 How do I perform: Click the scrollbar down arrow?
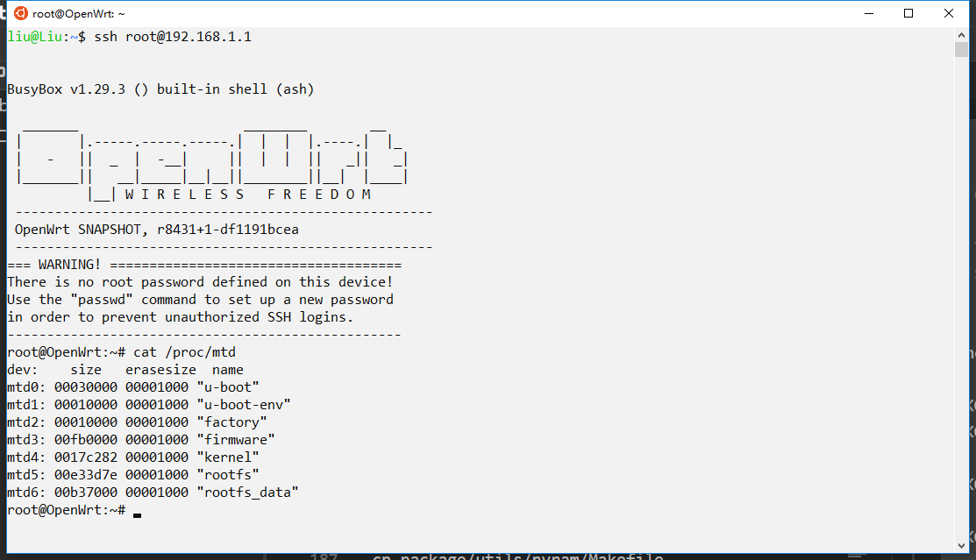pyautogui.click(x=962, y=546)
